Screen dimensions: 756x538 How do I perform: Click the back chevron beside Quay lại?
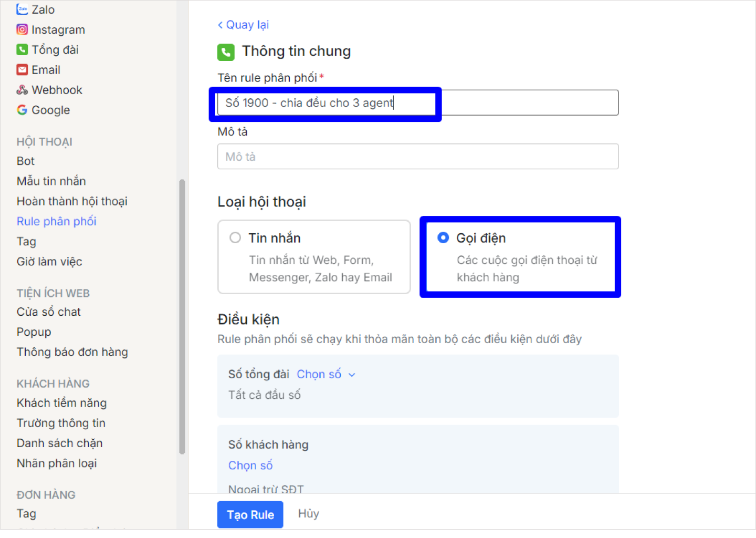click(x=220, y=25)
